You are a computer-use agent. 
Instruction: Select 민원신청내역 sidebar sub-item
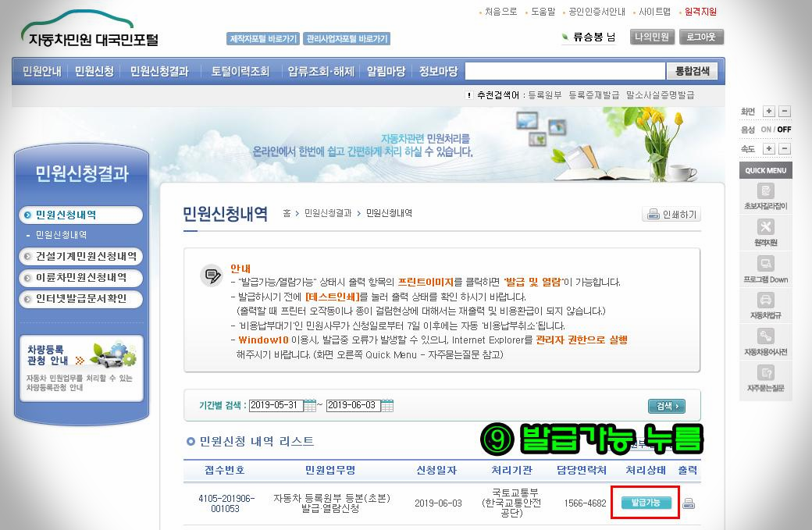point(61,235)
